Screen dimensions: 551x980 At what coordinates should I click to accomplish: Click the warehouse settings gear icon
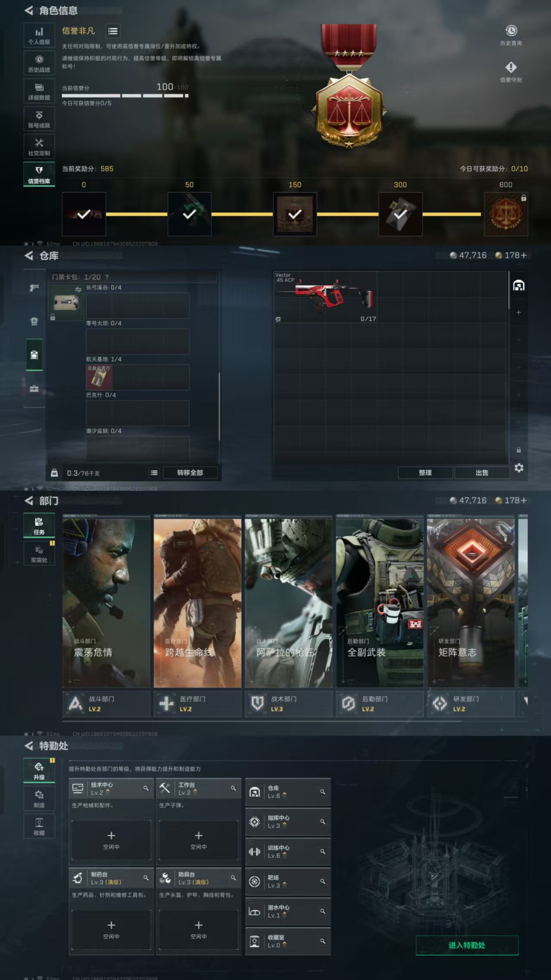pyautogui.click(x=519, y=468)
